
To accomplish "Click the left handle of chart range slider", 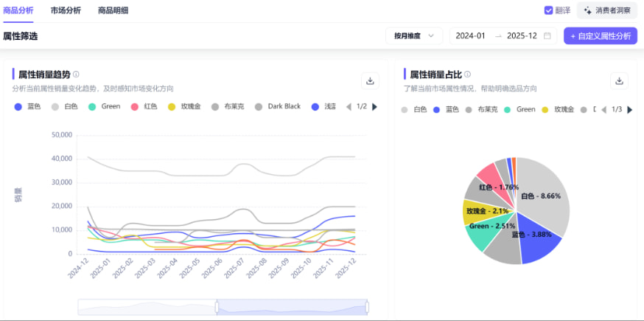I will tap(217, 307).
